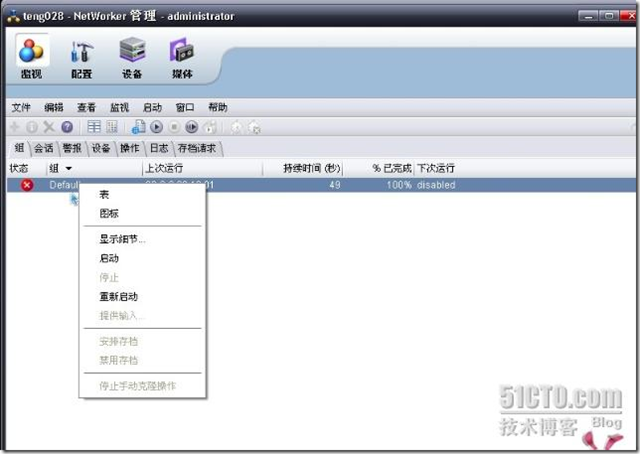
Task: Open the 配置 (Configuration) view icon
Action: coord(81,57)
